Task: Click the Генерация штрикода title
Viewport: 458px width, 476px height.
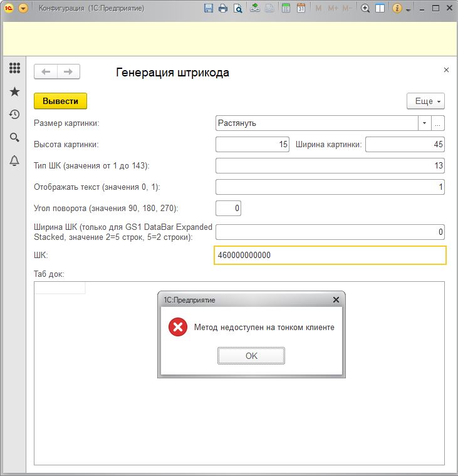Action: [172, 73]
